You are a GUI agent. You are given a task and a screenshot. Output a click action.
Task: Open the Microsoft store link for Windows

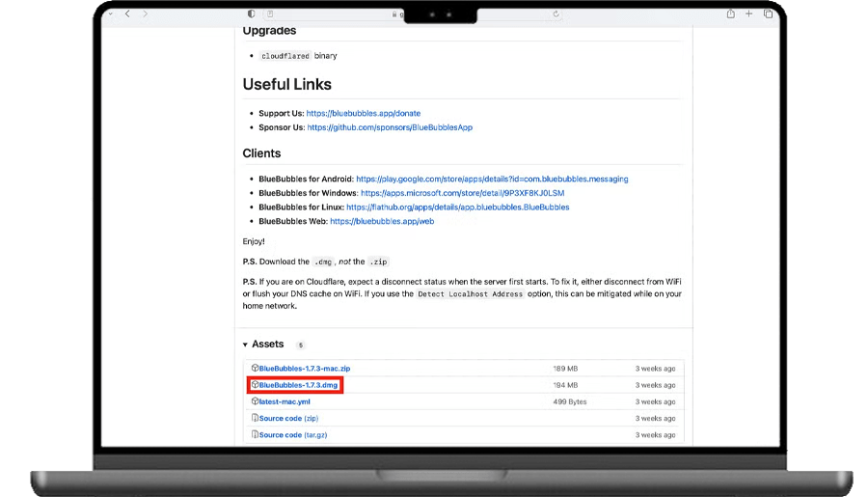(463, 193)
